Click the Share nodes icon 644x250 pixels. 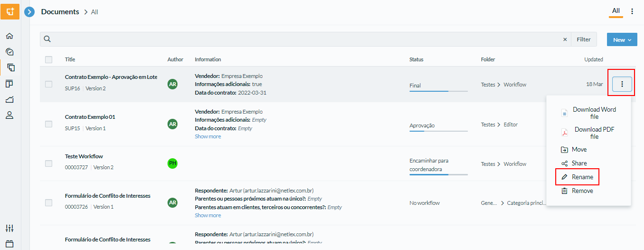coord(565,163)
